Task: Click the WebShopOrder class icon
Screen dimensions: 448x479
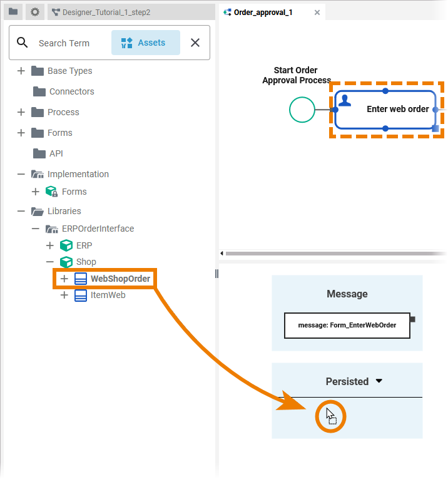Action: coord(80,279)
